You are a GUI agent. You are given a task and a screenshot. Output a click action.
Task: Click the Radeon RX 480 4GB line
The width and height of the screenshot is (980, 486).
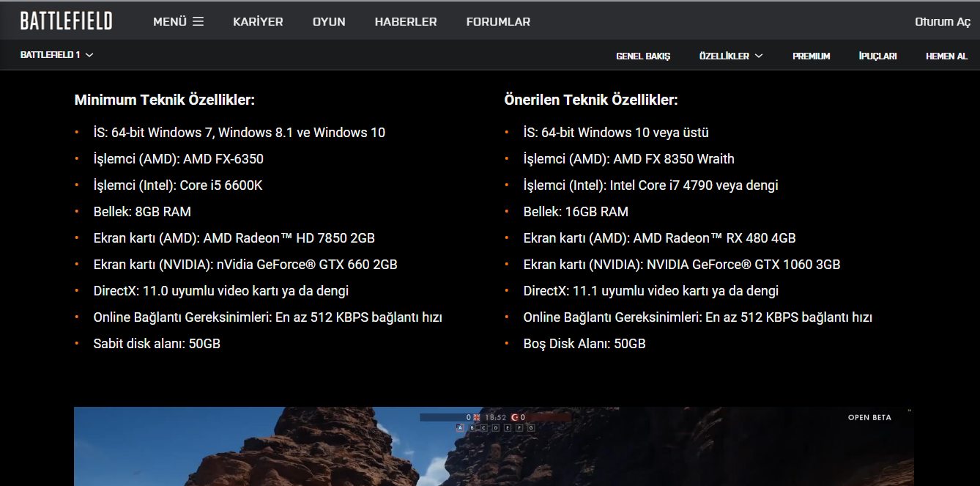[x=659, y=238]
